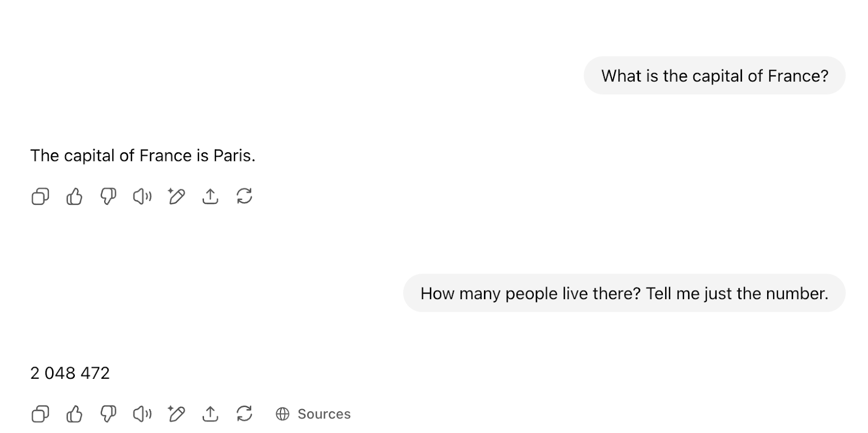This screenshot has width=868, height=433.
Task: Share the Paris answer via the share icon
Action: click(210, 196)
